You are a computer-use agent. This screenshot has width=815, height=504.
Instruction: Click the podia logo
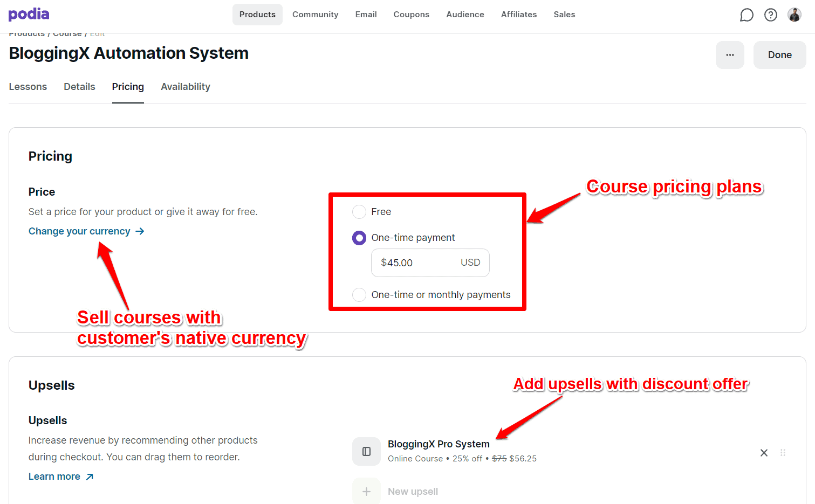click(28, 15)
